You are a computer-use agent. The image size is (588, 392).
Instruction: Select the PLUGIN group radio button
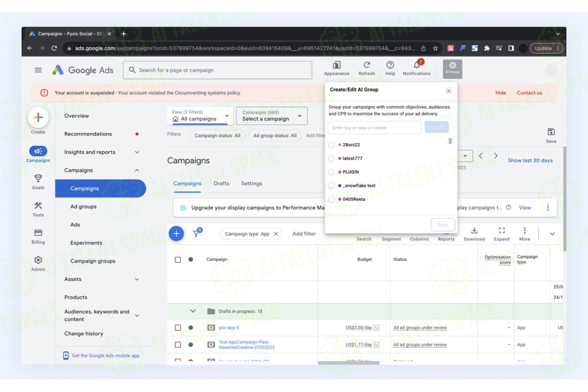[x=331, y=172]
